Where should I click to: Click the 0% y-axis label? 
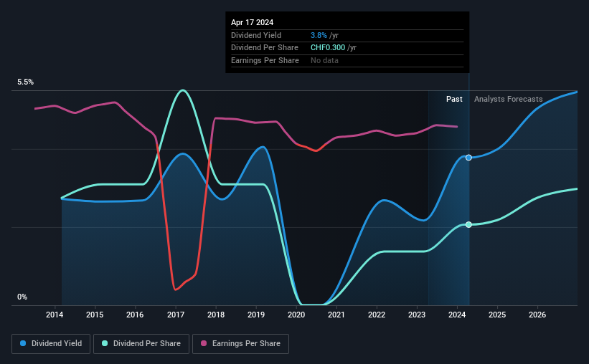tap(22, 297)
